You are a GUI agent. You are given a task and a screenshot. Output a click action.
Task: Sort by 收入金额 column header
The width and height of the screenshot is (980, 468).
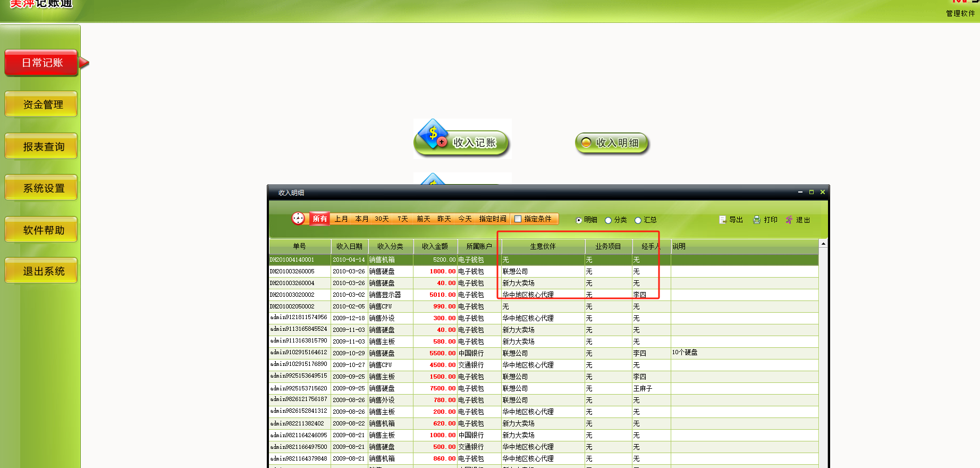pyautogui.click(x=435, y=246)
